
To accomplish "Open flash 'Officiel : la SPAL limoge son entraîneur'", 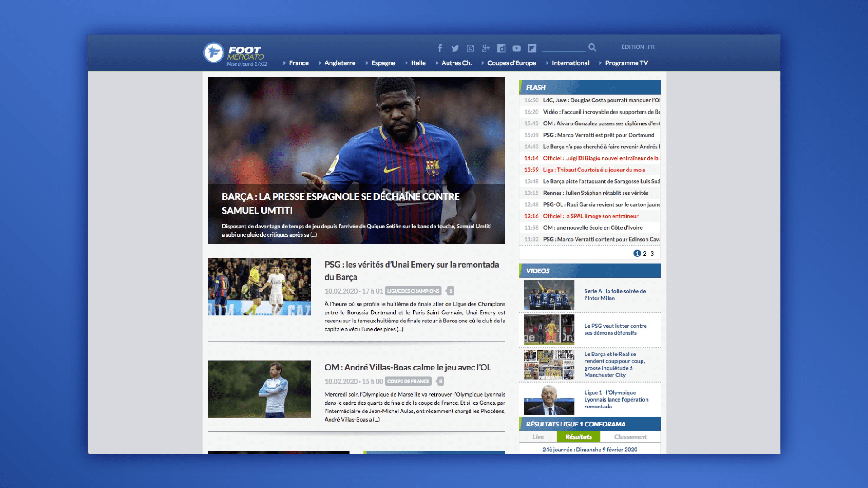I will pyautogui.click(x=590, y=216).
